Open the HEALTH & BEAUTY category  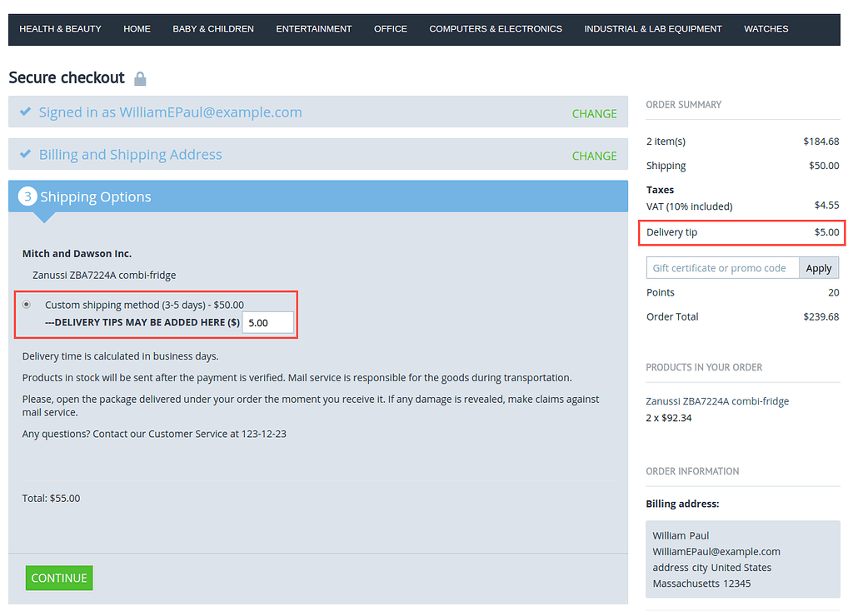[60, 28]
